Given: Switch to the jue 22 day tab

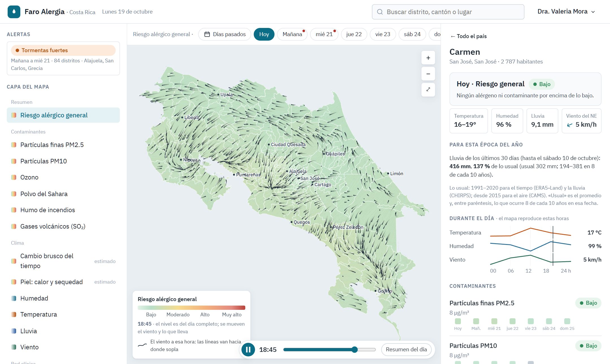Looking at the screenshot, I should point(354,34).
